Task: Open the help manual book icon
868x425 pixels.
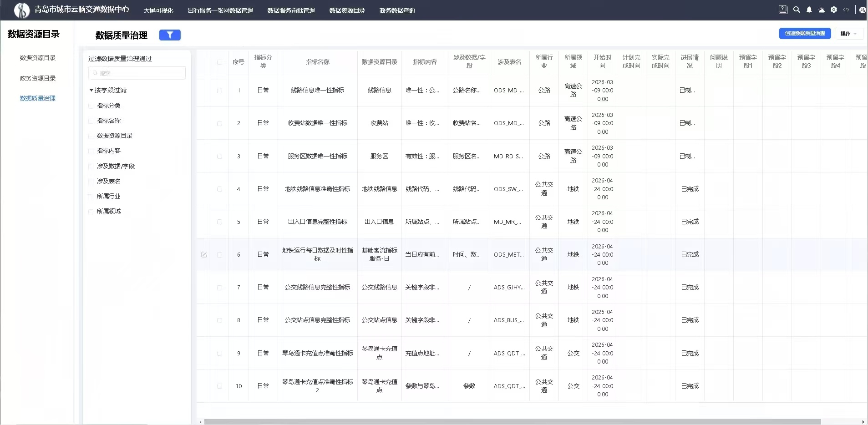Action: [783, 10]
